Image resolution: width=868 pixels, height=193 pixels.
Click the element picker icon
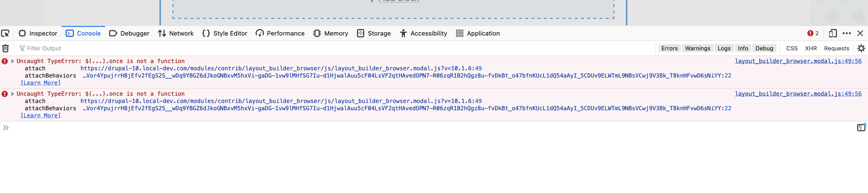(x=5, y=33)
